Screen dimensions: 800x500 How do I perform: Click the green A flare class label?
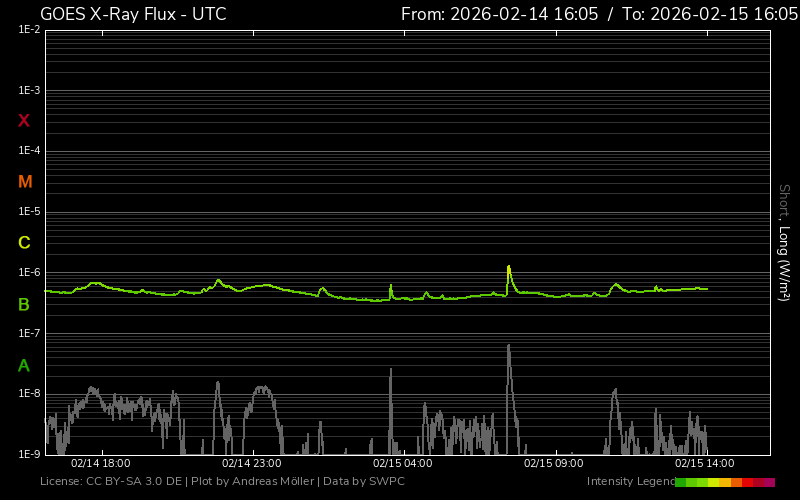pyautogui.click(x=24, y=365)
